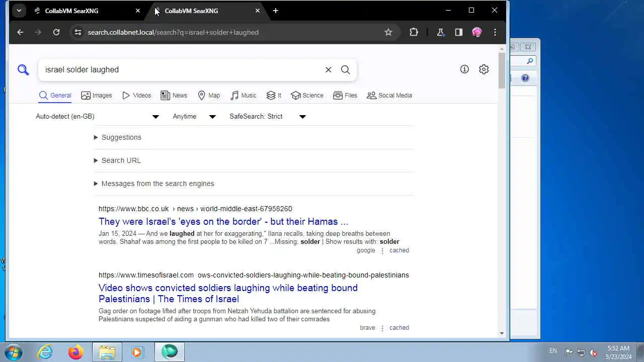Switch to first CollabVM SearXNG tab
Image resolution: width=644 pixels, height=362 pixels.
click(x=86, y=11)
